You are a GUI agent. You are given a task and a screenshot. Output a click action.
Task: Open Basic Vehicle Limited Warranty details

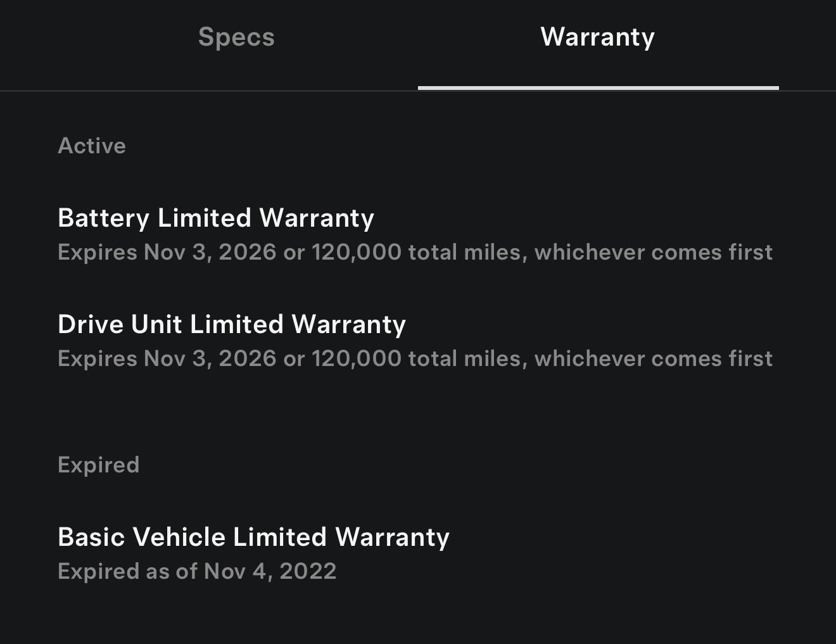(x=253, y=537)
